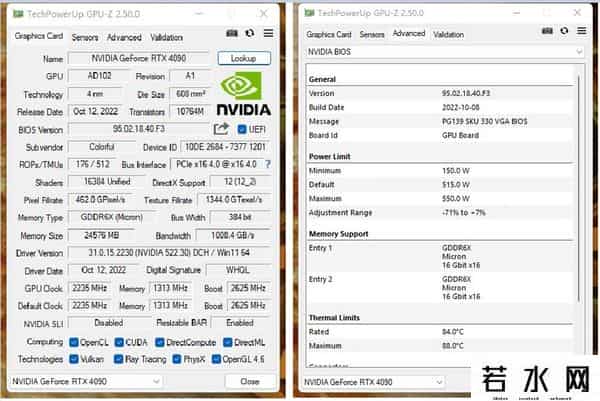Click refresh icon in left GPU-Z window
The image size is (600, 401).
tap(250, 33)
